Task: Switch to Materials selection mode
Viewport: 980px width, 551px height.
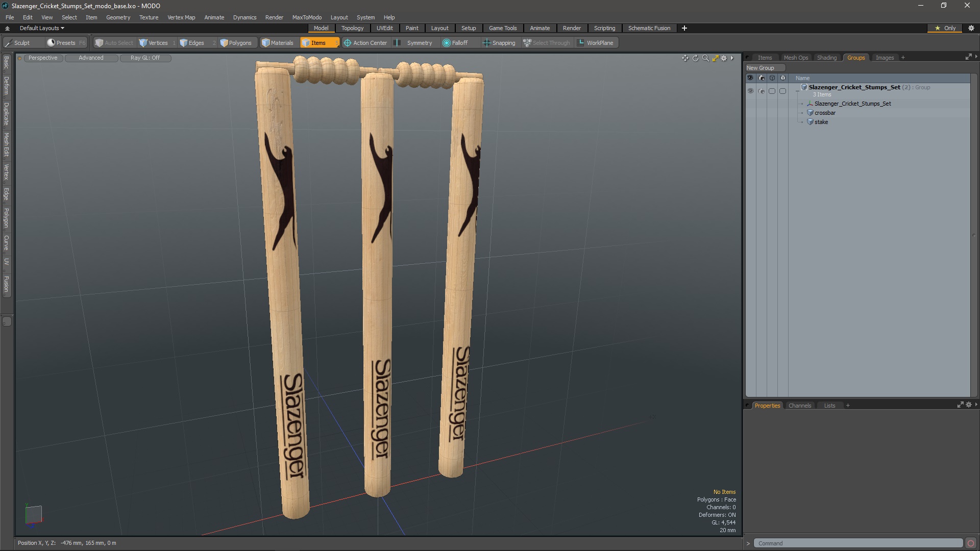Action: (278, 43)
